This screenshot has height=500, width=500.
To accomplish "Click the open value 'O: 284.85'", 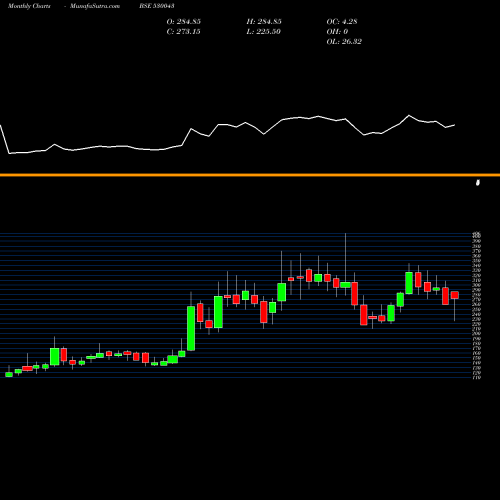I will 184,22.
